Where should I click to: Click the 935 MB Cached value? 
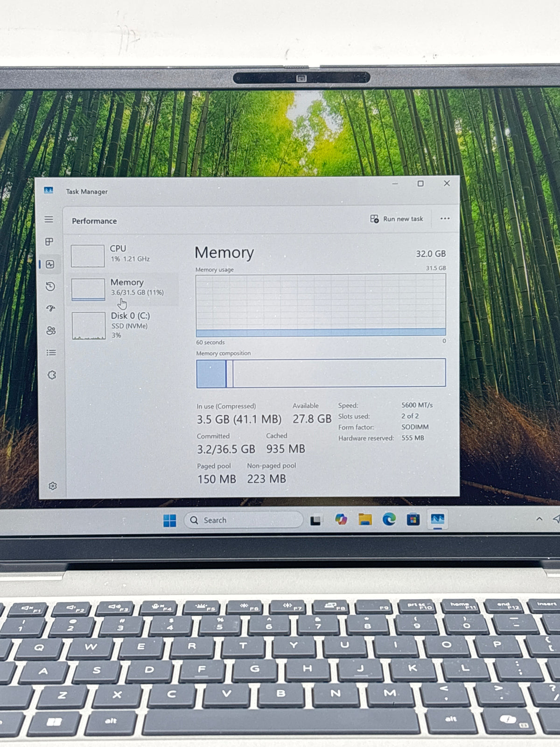point(286,449)
